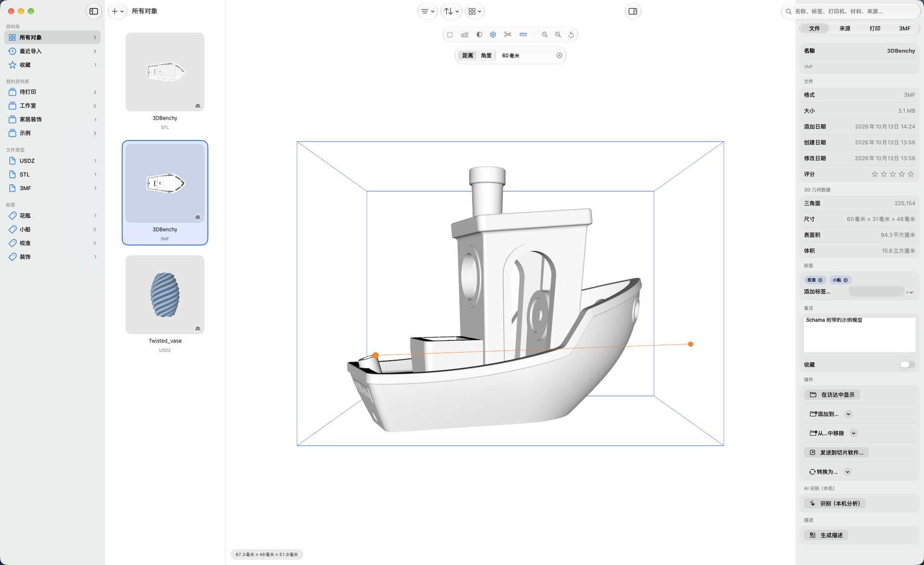924x565 pixels.
Task: Clear the 60毫米 measurement
Action: pos(559,56)
